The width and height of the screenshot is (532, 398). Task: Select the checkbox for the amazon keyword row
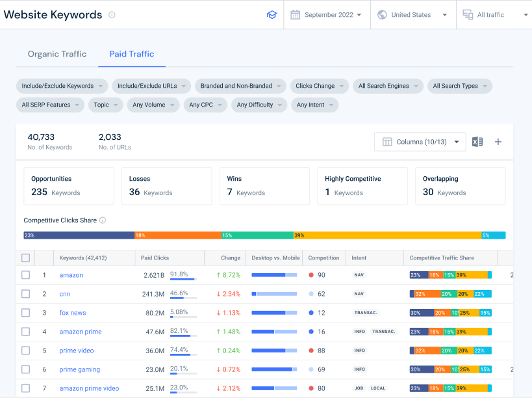[25, 274]
